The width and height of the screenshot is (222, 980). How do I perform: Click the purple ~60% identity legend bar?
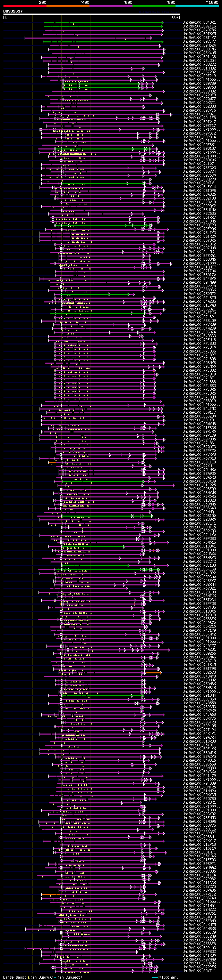click(x=111, y=6)
